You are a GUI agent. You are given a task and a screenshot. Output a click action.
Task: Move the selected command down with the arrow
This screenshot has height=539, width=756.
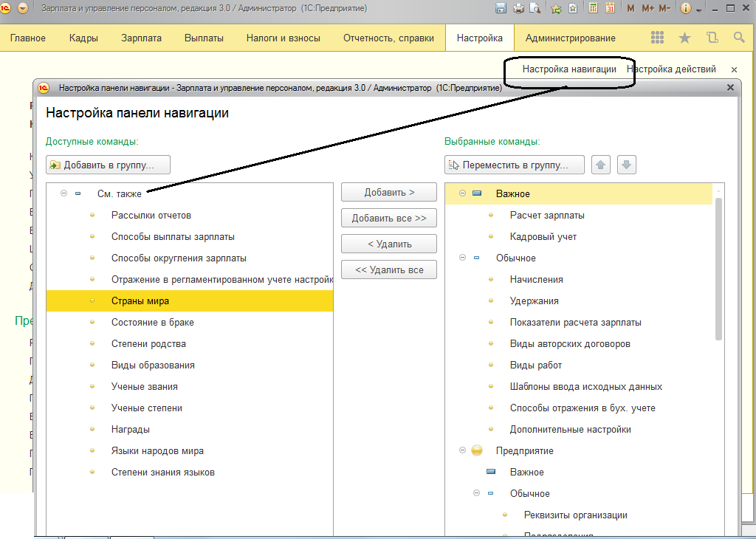pyautogui.click(x=627, y=165)
